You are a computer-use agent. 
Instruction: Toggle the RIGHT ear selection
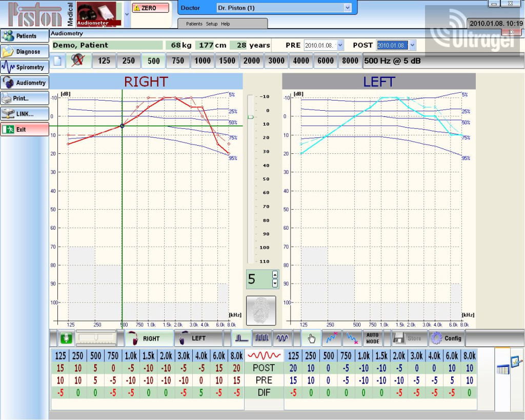pos(145,338)
